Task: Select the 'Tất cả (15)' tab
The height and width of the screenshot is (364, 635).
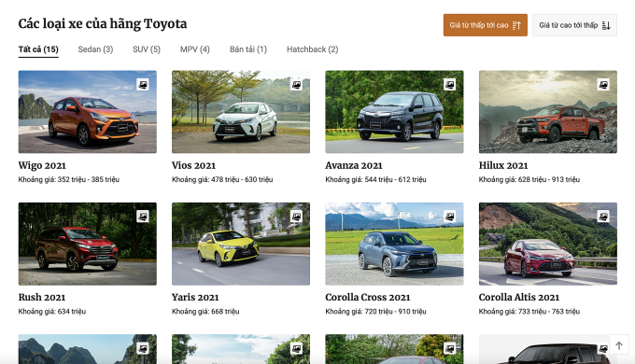Action: coord(38,49)
